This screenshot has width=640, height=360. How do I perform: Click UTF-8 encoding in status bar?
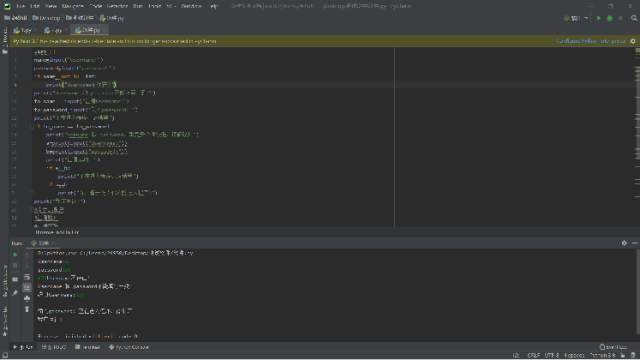point(552,356)
